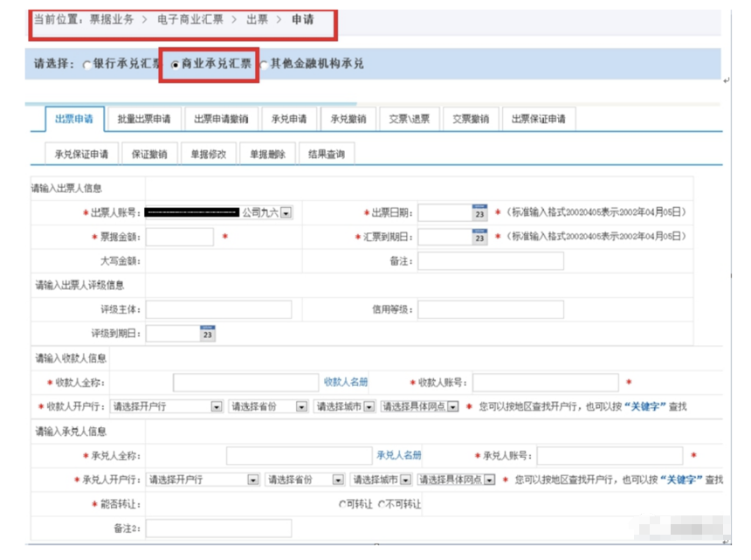This screenshot has height=560, width=751.
Task: Select the 可转让 radio option
Action: click(342, 504)
